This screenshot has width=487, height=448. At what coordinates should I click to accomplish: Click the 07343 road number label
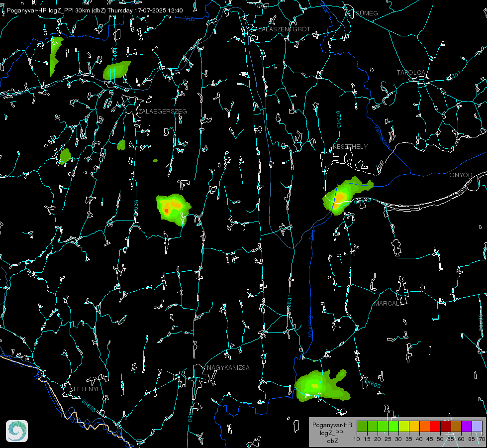339,119
